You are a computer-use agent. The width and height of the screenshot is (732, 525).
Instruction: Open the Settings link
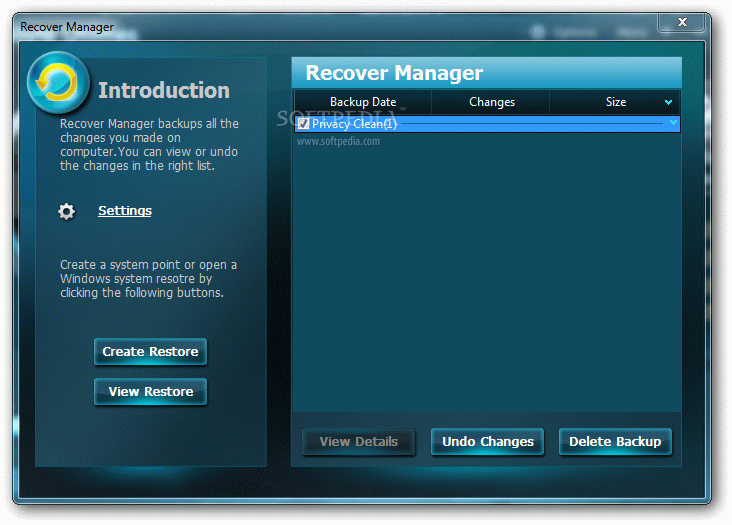pyautogui.click(x=125, y=210)
